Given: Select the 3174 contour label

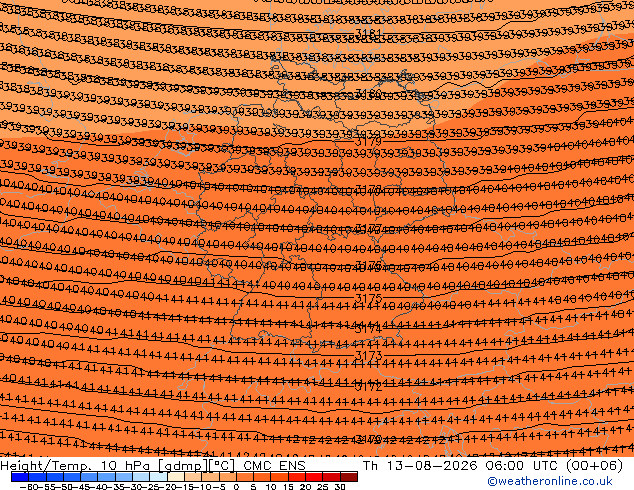Looking at the screenshot, I should pos(368,329).
